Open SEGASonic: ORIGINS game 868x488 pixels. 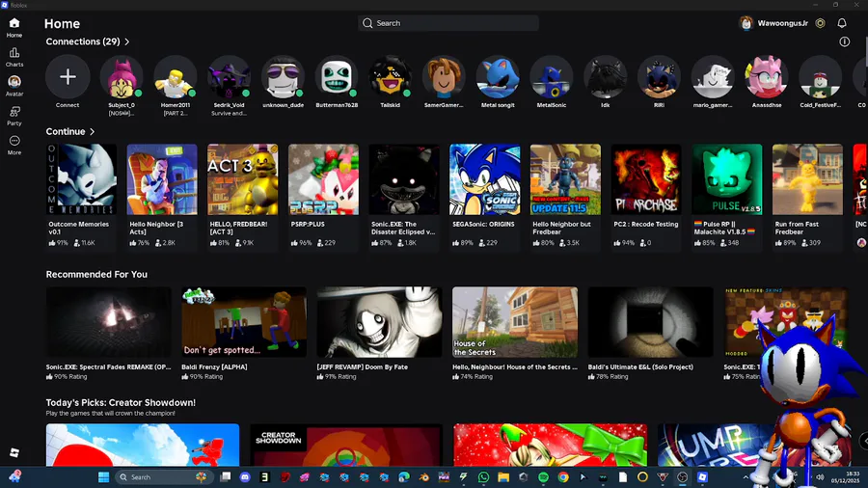coord(484,196)
